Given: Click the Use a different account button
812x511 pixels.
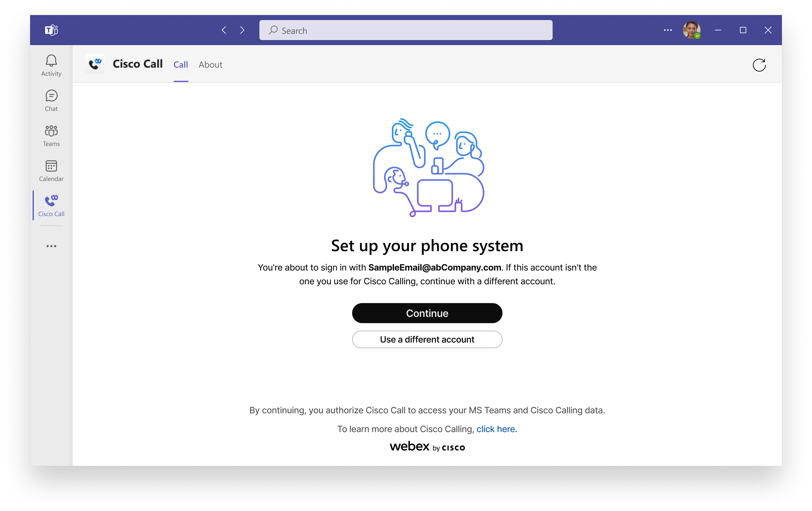Looking at the screenshot, I should click(x=427, y=339).
